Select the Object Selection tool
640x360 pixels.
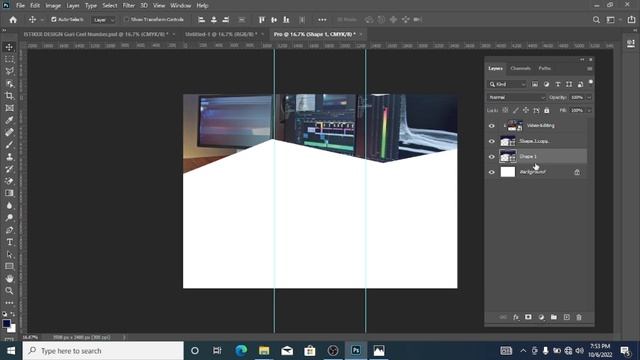(x=9, y=84)
